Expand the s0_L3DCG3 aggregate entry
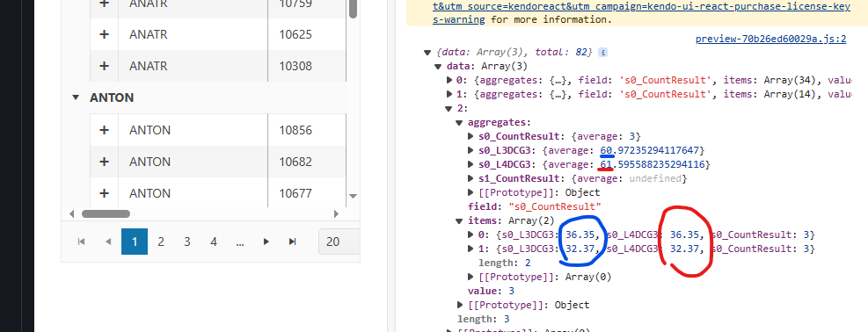 coord(471,151)
